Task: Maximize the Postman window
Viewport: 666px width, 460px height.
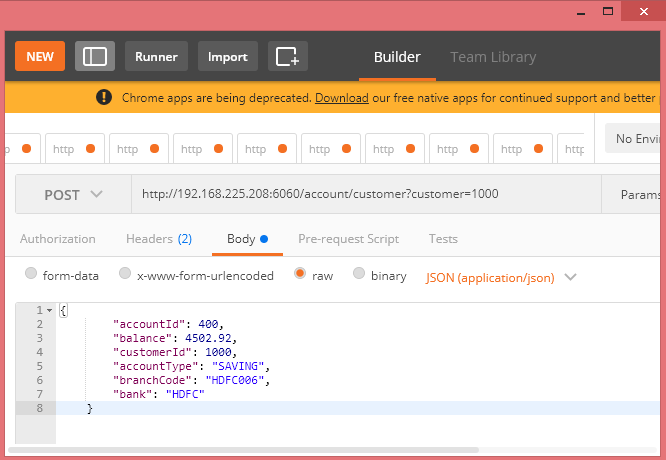Action: (608, 11)
